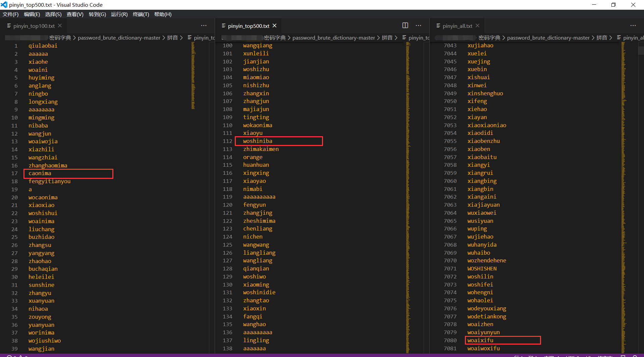Click the word zhanghaomima on line 16
Viewport: 644px width, 357px height.
pos(48,165)
